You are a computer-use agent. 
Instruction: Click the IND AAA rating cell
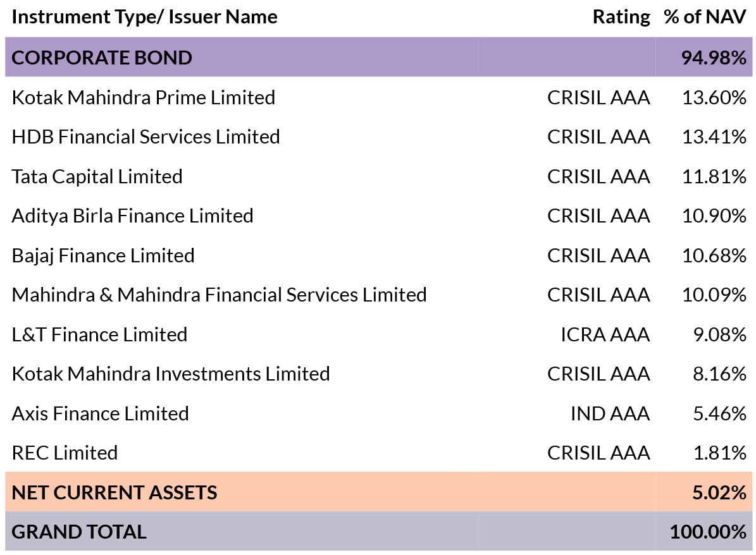(x=610, y=413)
